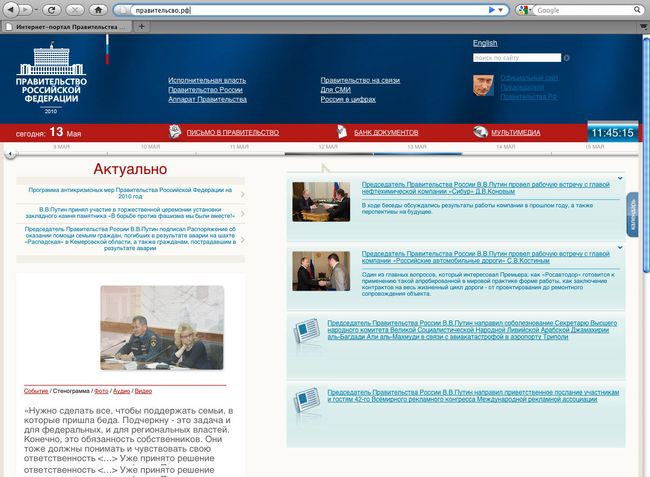Click the browser Back arrow button
Viewport: 650px width, 477px height.
tap(11, 10)
